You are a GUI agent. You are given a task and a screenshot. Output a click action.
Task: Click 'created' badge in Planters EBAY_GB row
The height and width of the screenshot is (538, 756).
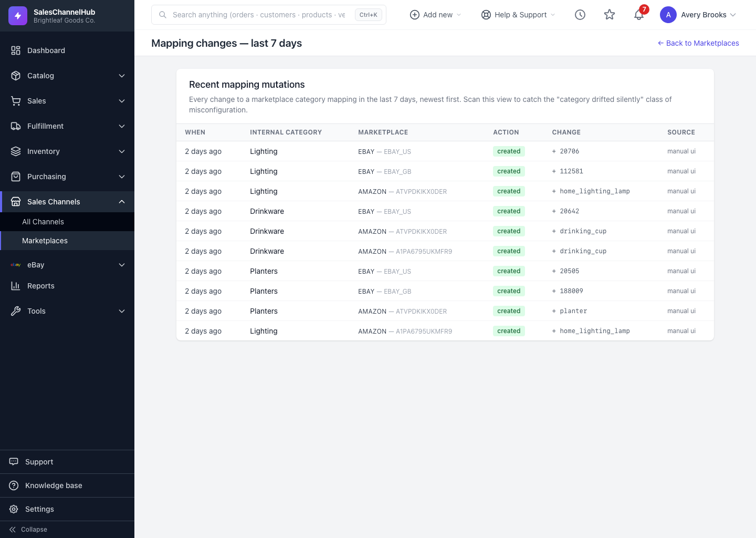(509, 291)
